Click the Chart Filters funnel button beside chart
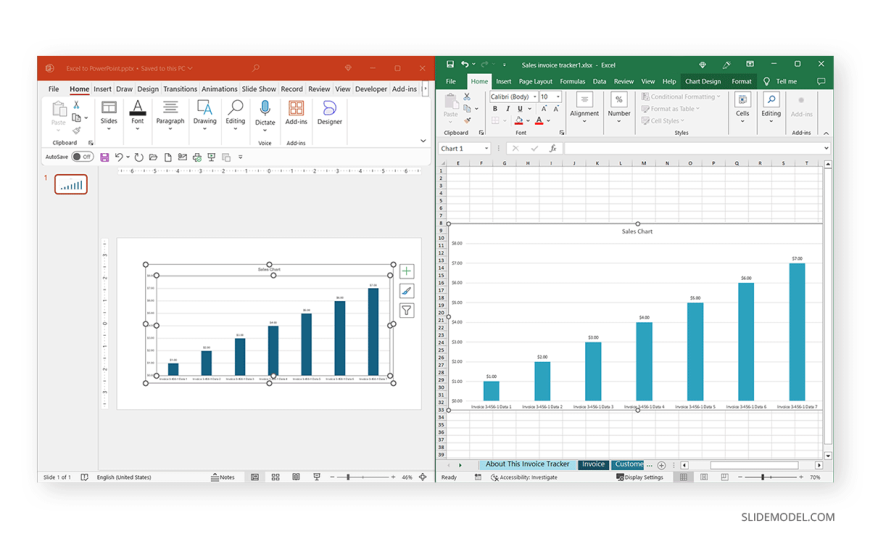Image resolution: width=870 pixels, height=539 pixels. (407, 310)
